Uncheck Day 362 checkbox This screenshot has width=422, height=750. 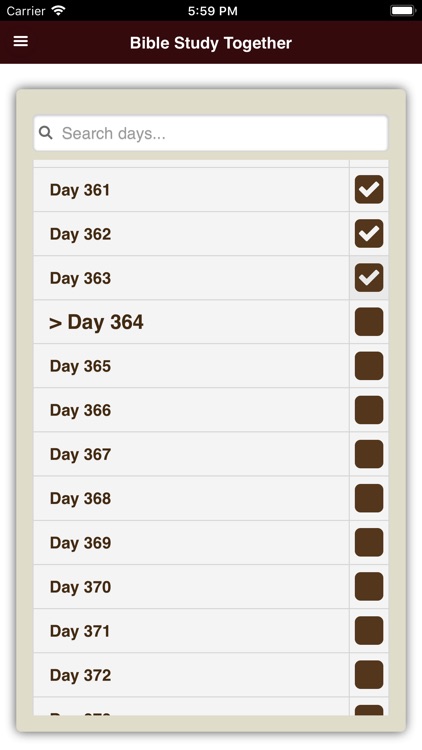pyautogui.click(x=369, y=233)
